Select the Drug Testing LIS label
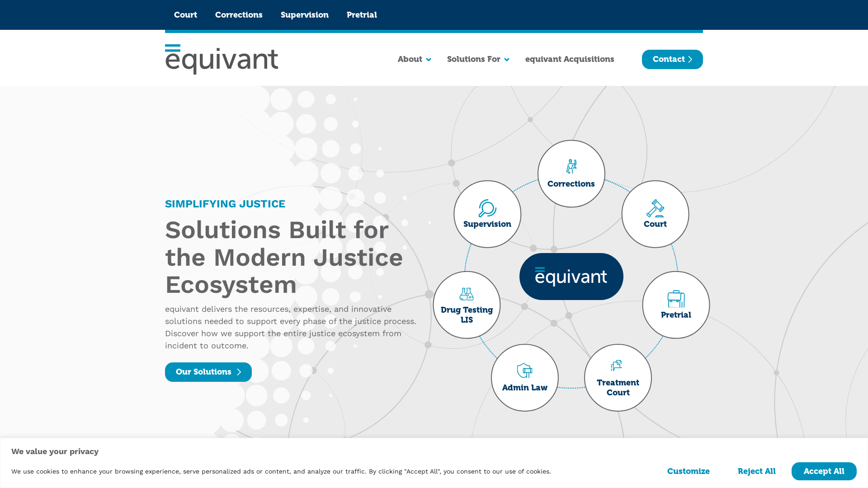This screenshot has height=488, width=868. [467, 315]
